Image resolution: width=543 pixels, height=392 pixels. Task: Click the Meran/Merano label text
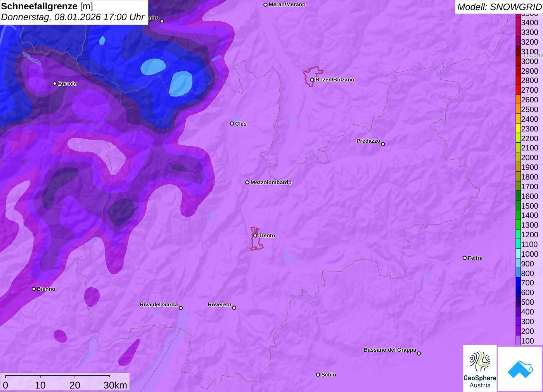click(287, 4)
